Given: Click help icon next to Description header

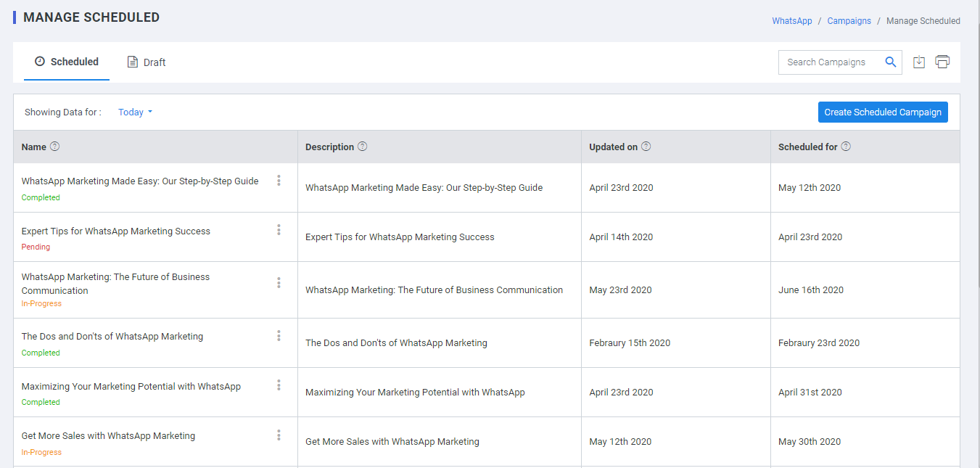Looking at the screenshot, I should click(x=363, y=147).
